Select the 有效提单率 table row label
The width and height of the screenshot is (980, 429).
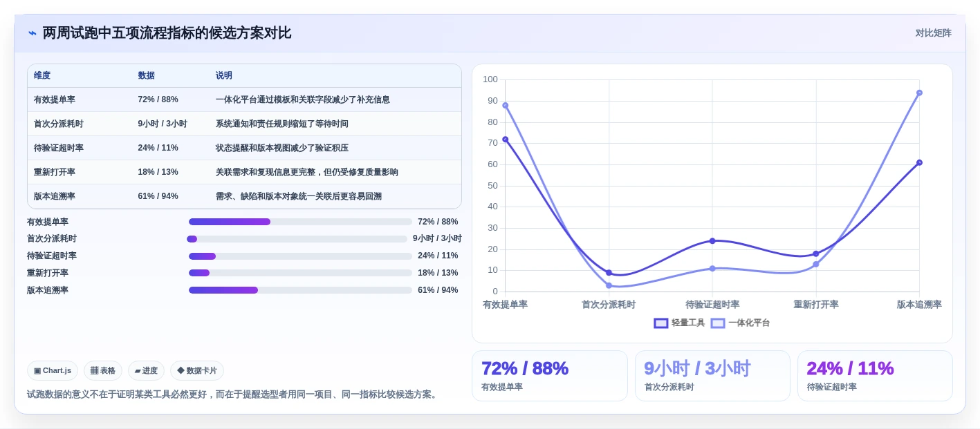(x=55, y=99)
